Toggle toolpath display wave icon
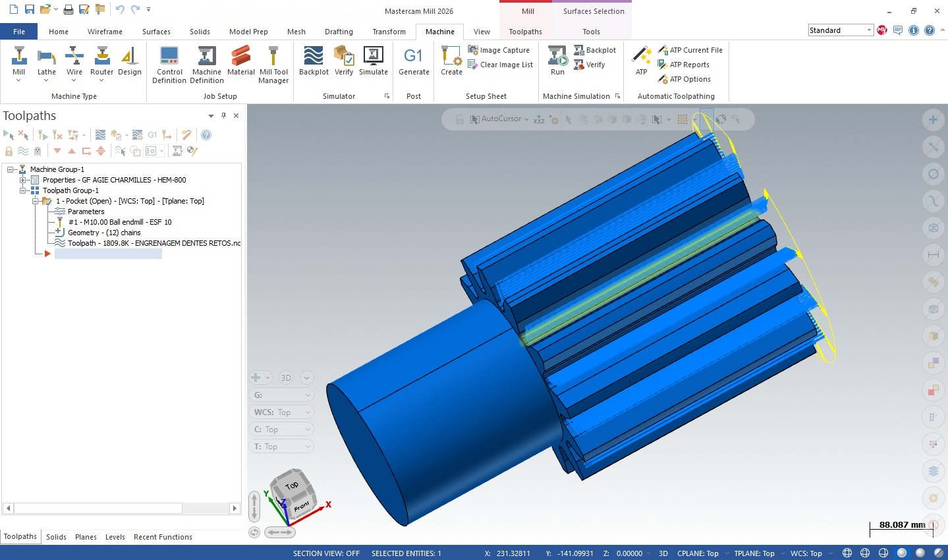 coord(23,151)
